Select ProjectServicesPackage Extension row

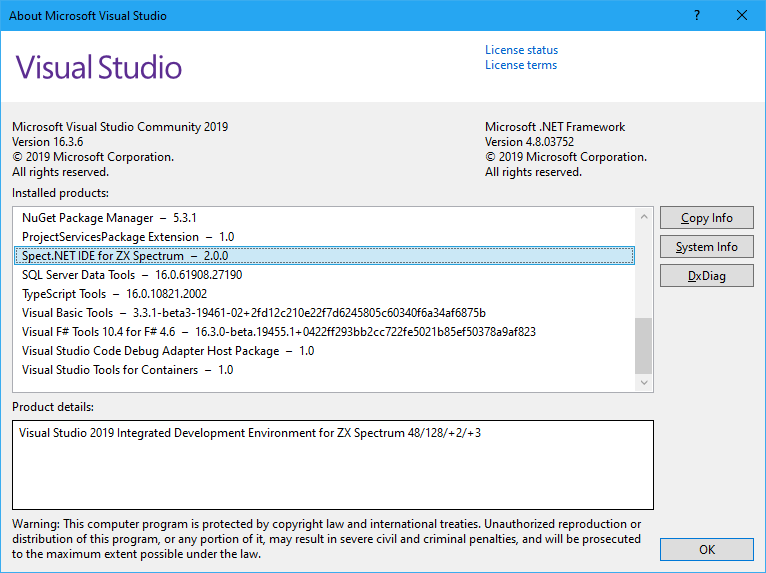click(325, 237)
